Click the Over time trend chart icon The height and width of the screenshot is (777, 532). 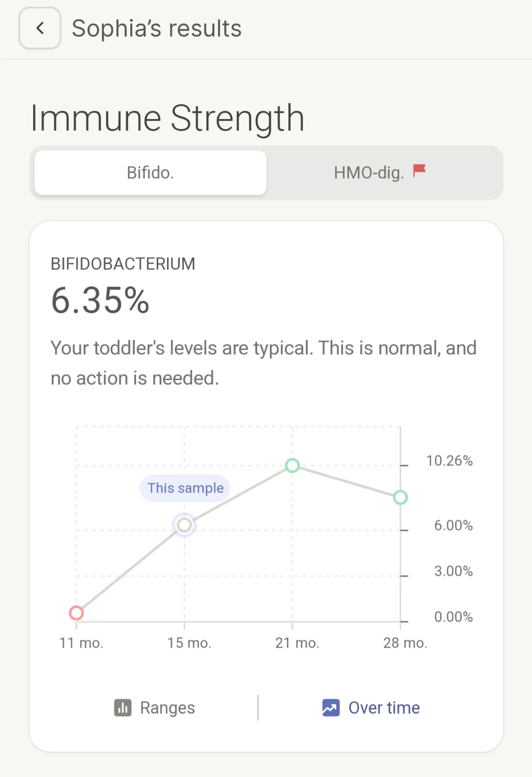[x=331, y=708]
